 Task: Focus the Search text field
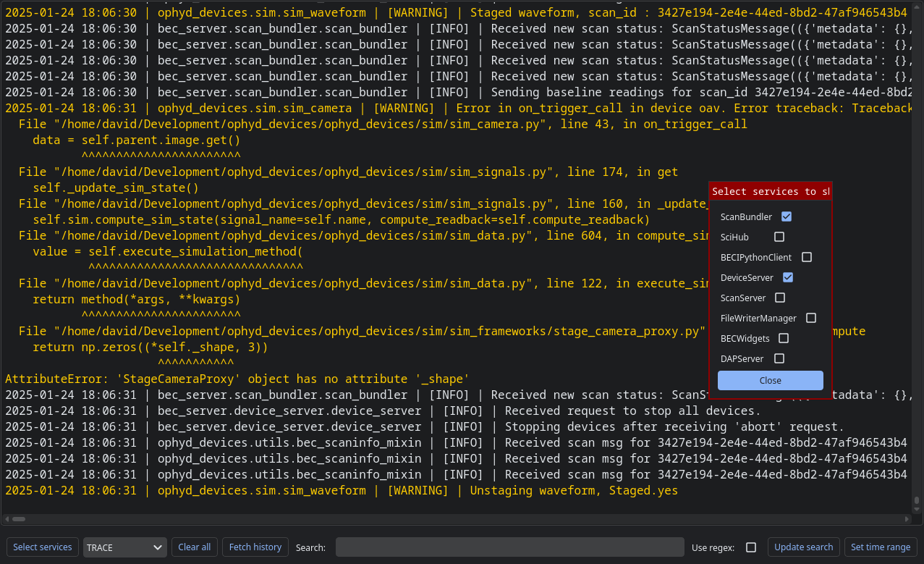click(509, 547)
